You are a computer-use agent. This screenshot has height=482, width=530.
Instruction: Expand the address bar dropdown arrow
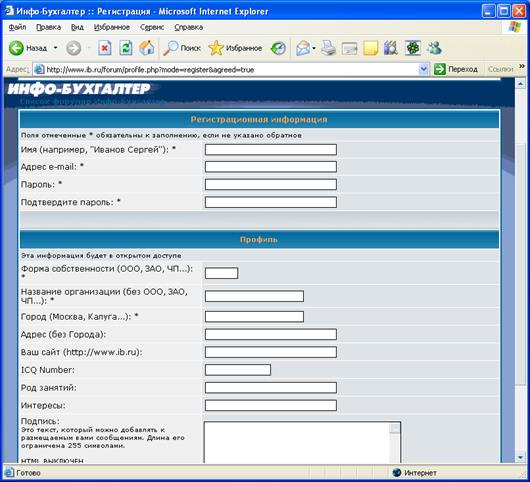(x=423, y=69)
